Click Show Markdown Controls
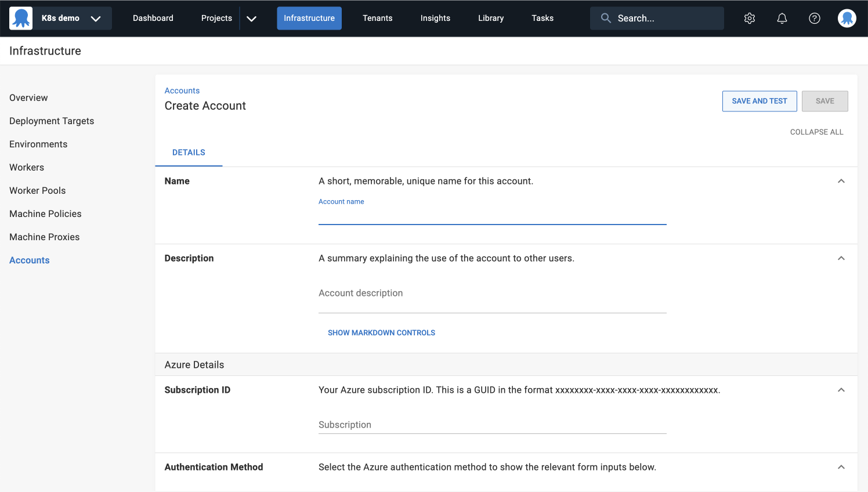The image size is (868, 492). tap(381, 332)
